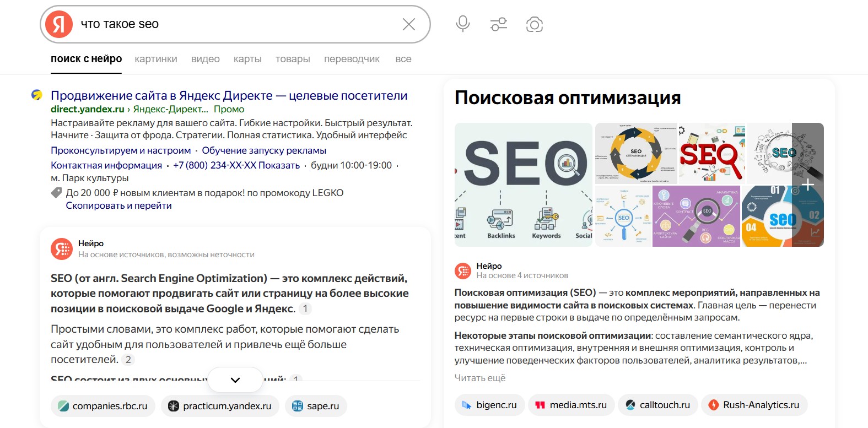Click the 'Поисковая оптимизация' heading
Image resolution: width=868 pixels, height=428 pixels.
(568, 97)
